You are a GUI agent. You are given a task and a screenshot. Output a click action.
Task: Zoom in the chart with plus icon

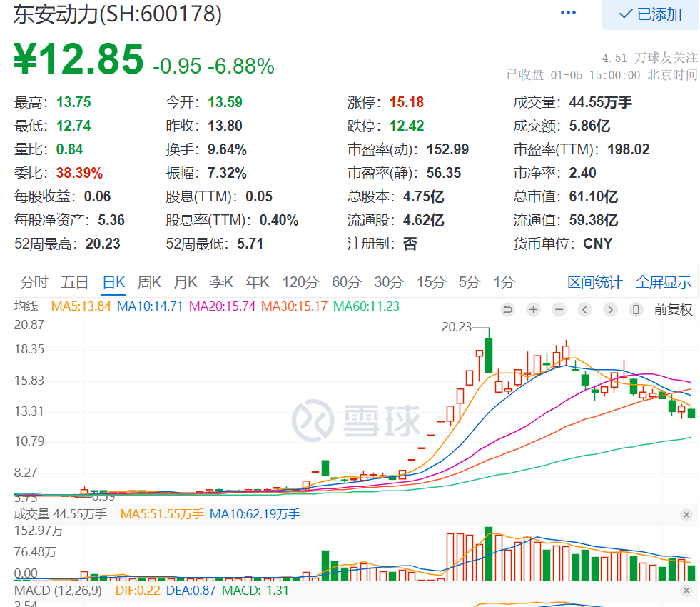tap(533, 309)
